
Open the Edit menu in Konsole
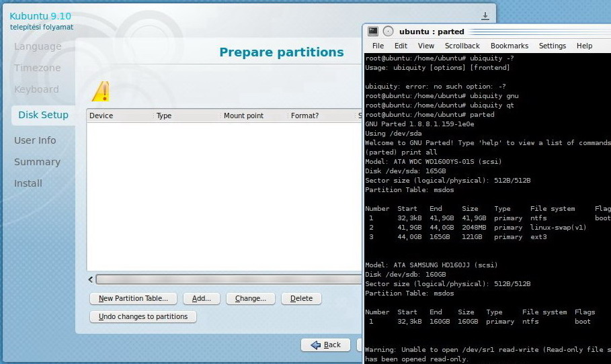[x=401, y=46]
